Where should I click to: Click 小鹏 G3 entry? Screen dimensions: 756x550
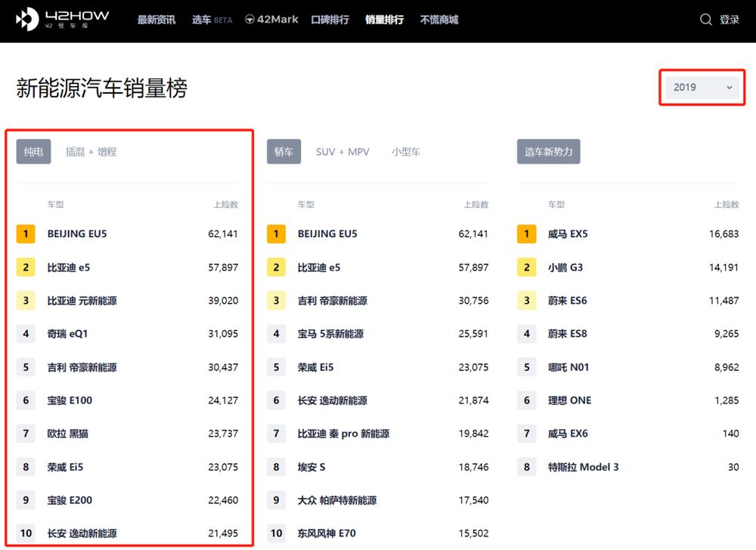coord(565,267)
